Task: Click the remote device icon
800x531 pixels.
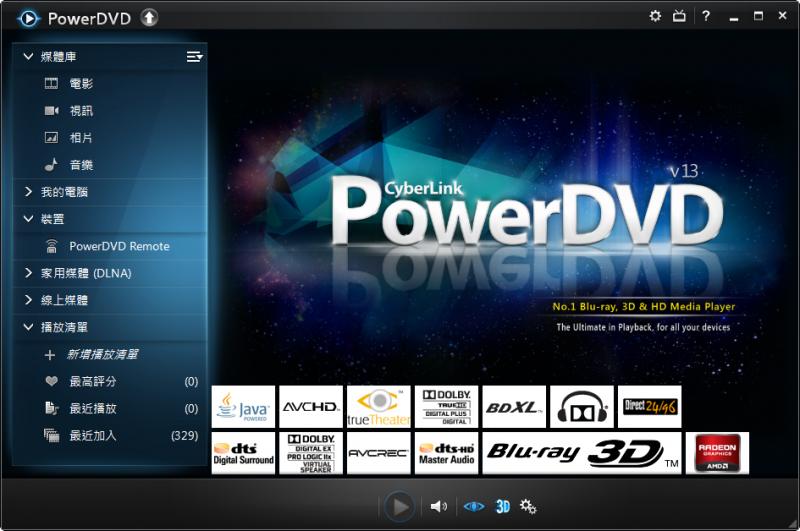Action: [x=52, y=246]
